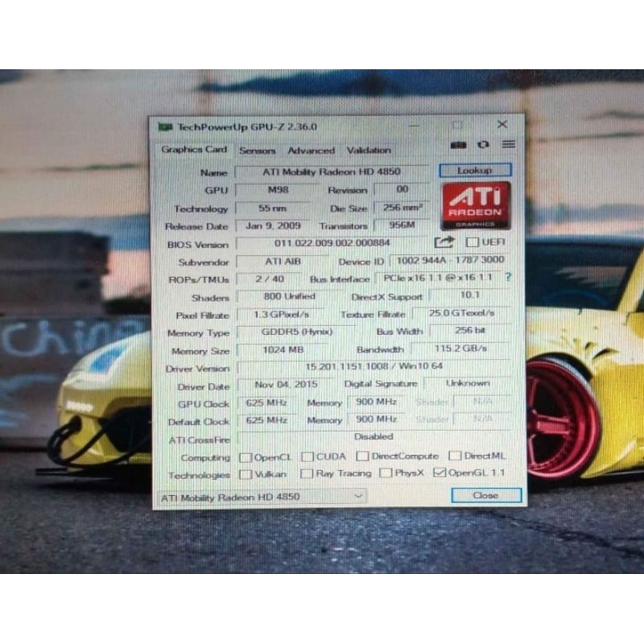
Task: Click the Shaders field 800 Unified
Action: 289,296
